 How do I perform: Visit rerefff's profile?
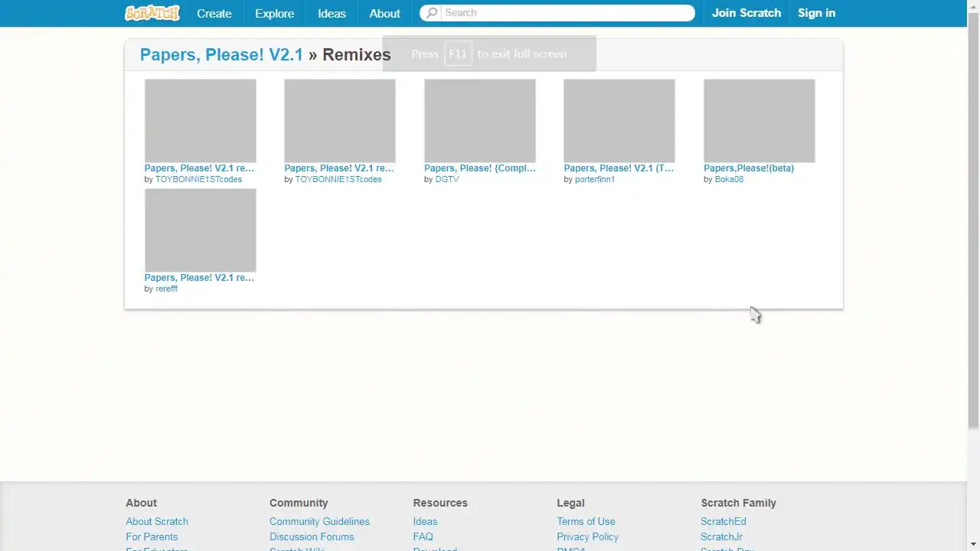click(166, 289)
